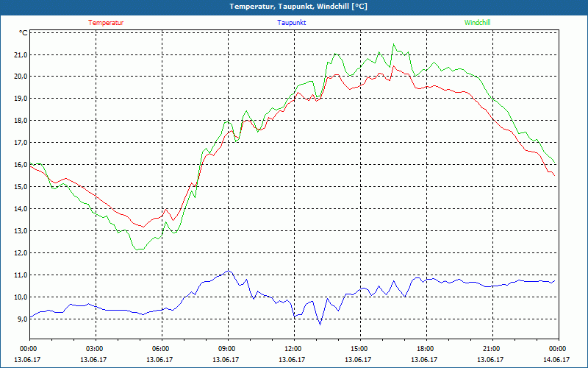Click the green Windchill legend label
This screenshot has width=588, height=368.
click(477, 23)
